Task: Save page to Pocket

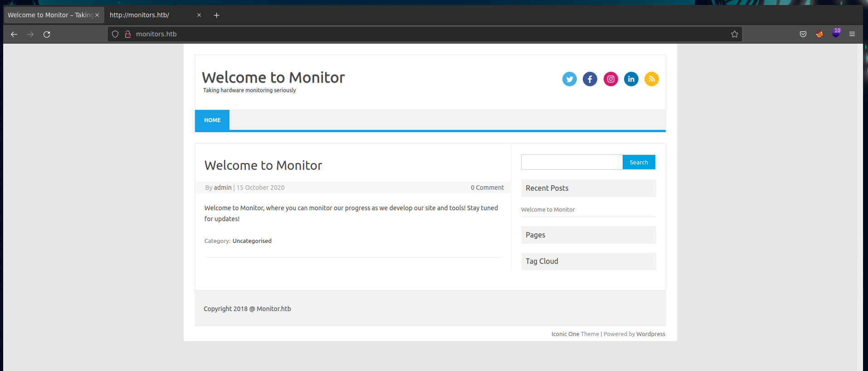Action: tap(803, 34)
